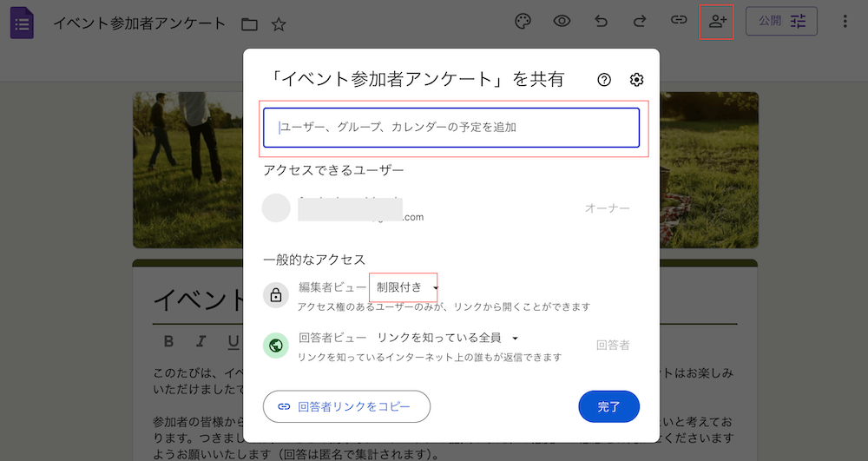
Task: Click the 回答者リンクをコピー button
Action: coord(346,407)
